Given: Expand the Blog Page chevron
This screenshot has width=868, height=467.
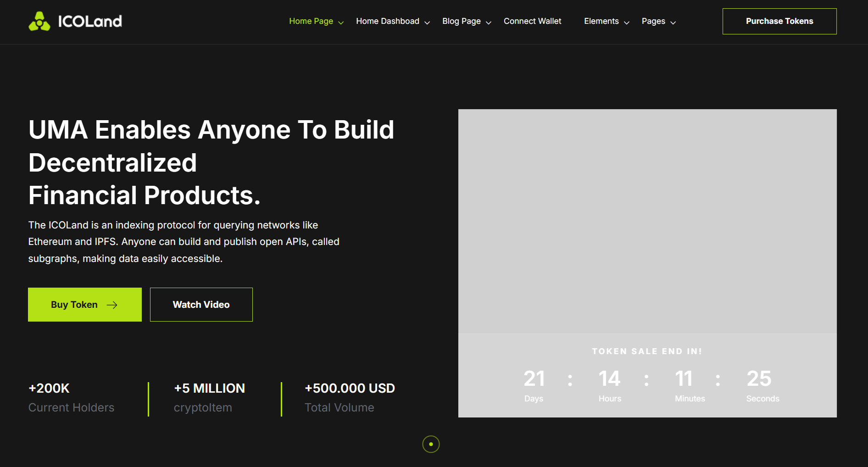Looking at the screenshot, I should pos(489,22).
